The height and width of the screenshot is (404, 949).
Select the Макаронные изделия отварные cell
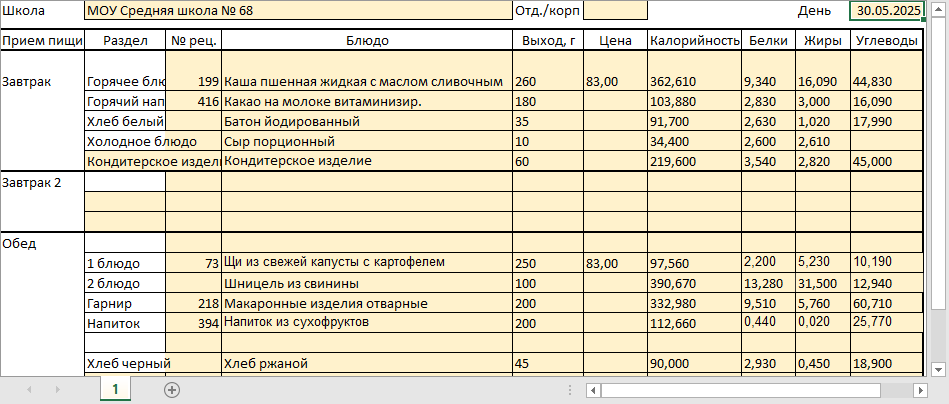367,303
